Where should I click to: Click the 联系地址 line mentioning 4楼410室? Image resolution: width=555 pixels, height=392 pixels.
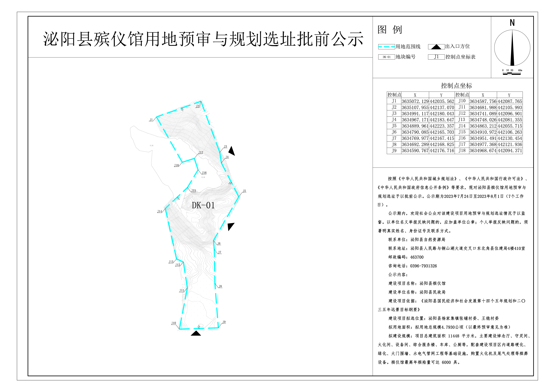(457, 248)
